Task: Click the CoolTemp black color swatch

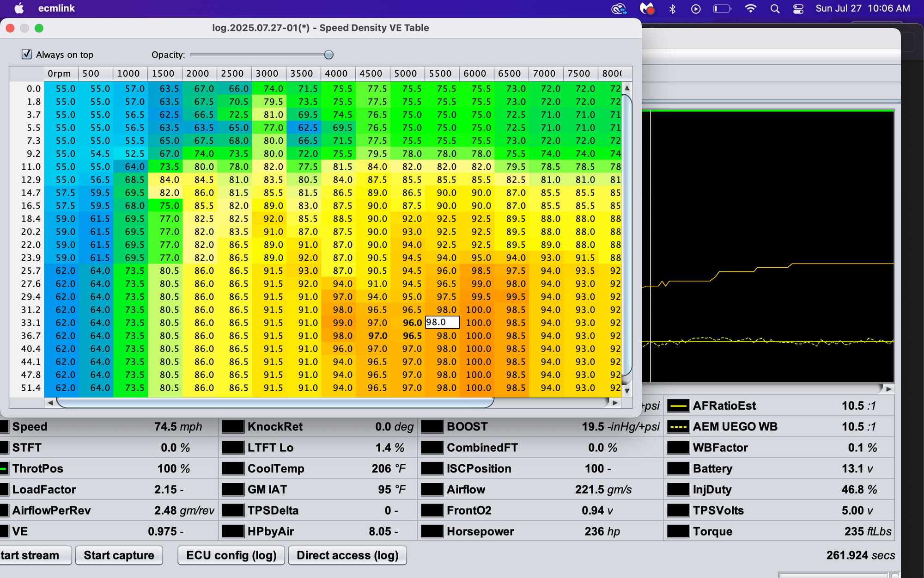Action: tap(233, 468)
